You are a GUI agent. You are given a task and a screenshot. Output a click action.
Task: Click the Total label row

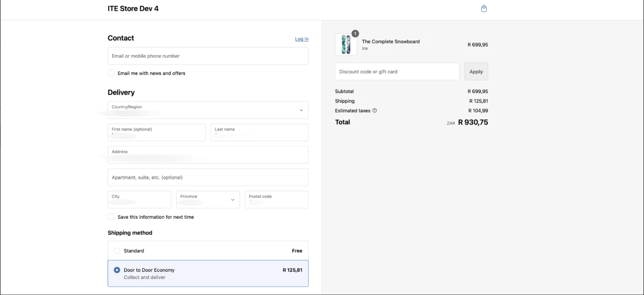pyautogui.click(x=342, y=122)
